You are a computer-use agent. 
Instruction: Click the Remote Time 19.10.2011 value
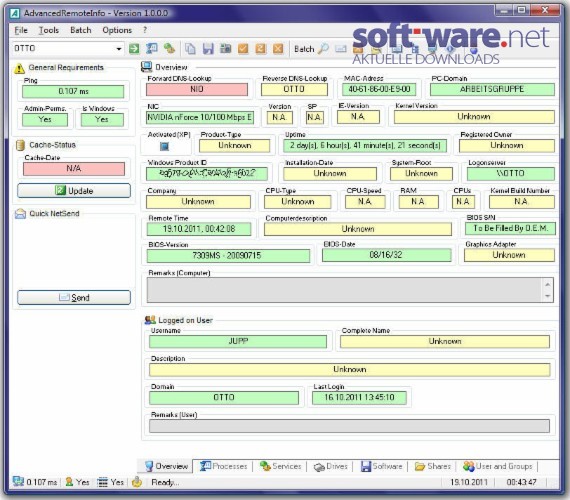[x=199, y=229]
